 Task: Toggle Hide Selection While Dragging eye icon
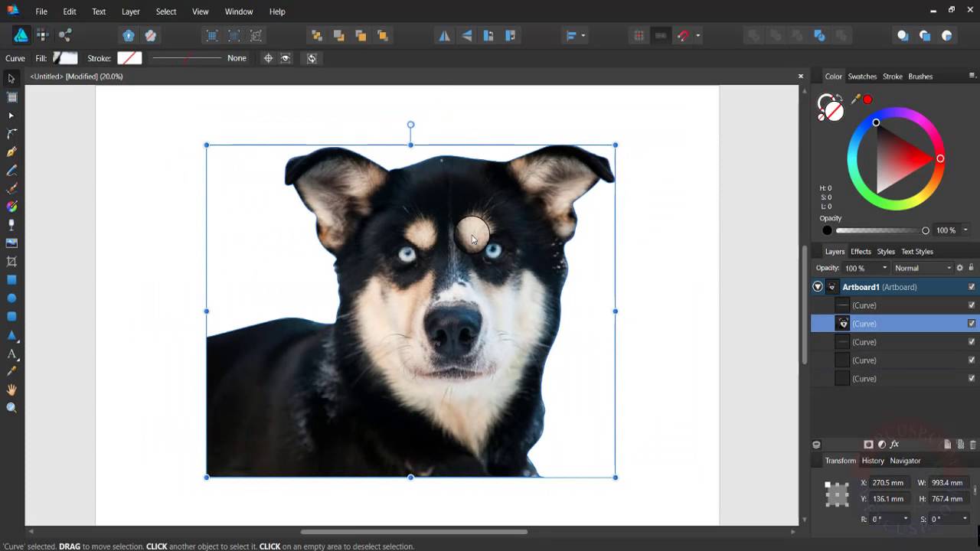[286, 58]
